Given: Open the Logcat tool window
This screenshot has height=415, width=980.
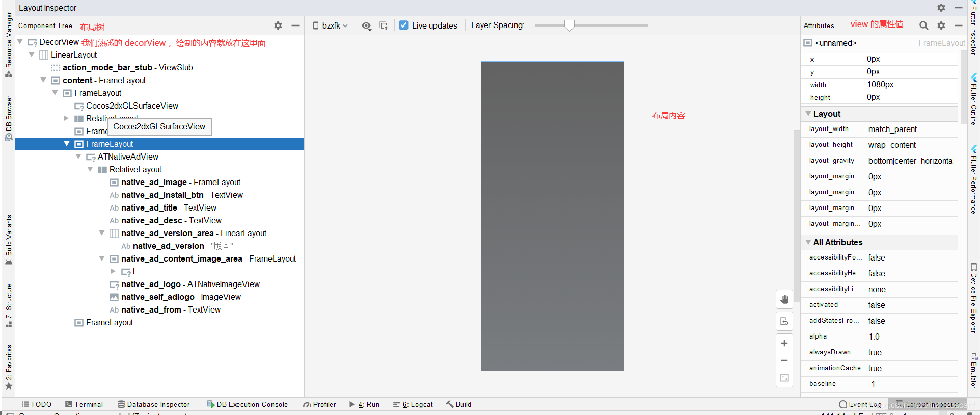Looking at the screenshot, I should tap(413, 404).
